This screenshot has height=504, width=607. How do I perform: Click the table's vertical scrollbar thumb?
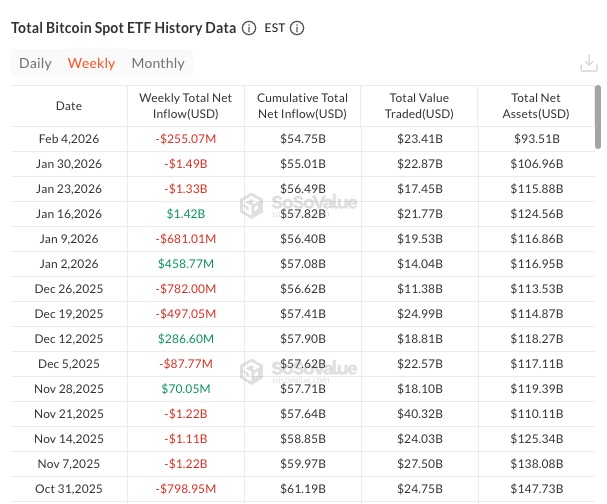[x=598, y=115]
